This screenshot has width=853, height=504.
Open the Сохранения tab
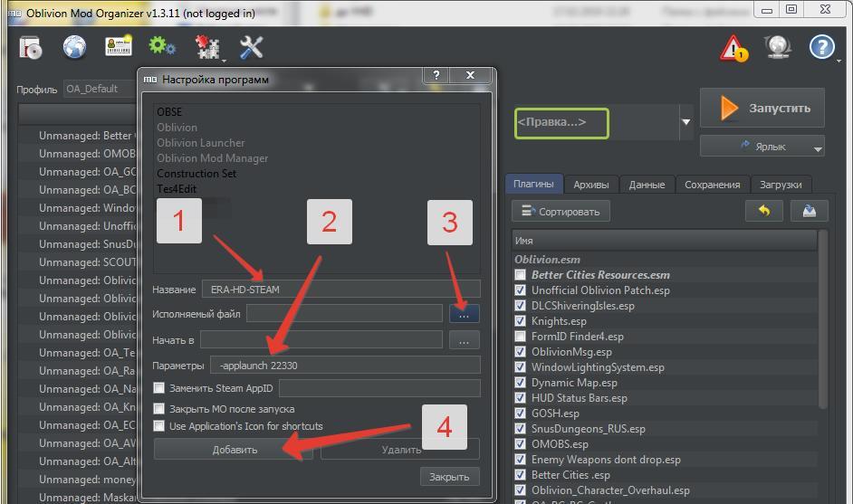(x=712, y=185)
